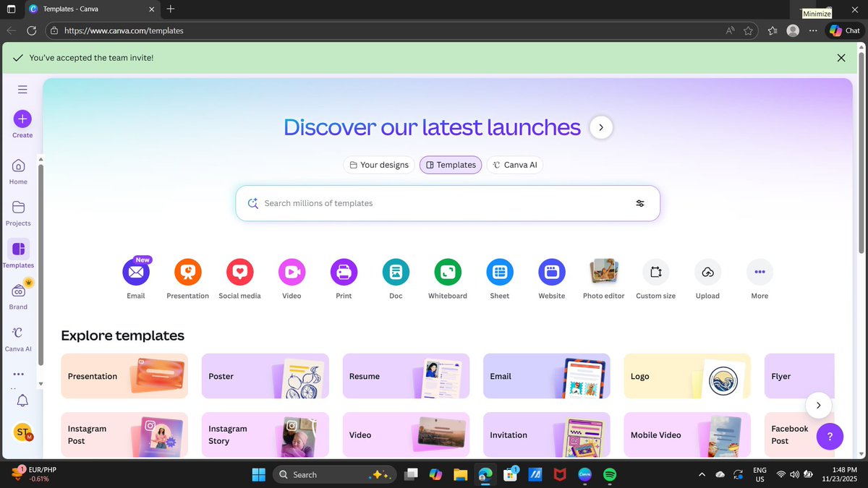Open the ST account avatar
The height and width of the screenshot is (488, 868).
click(22, 432)
